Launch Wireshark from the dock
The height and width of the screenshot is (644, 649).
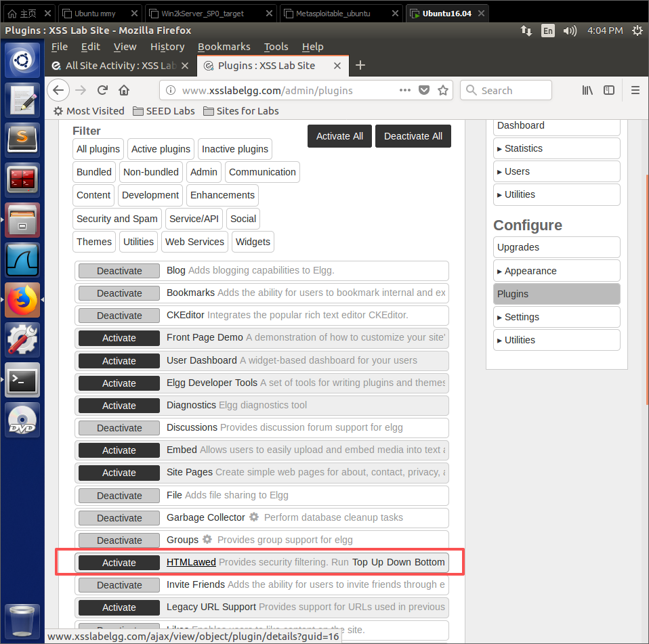pos(22,260)
